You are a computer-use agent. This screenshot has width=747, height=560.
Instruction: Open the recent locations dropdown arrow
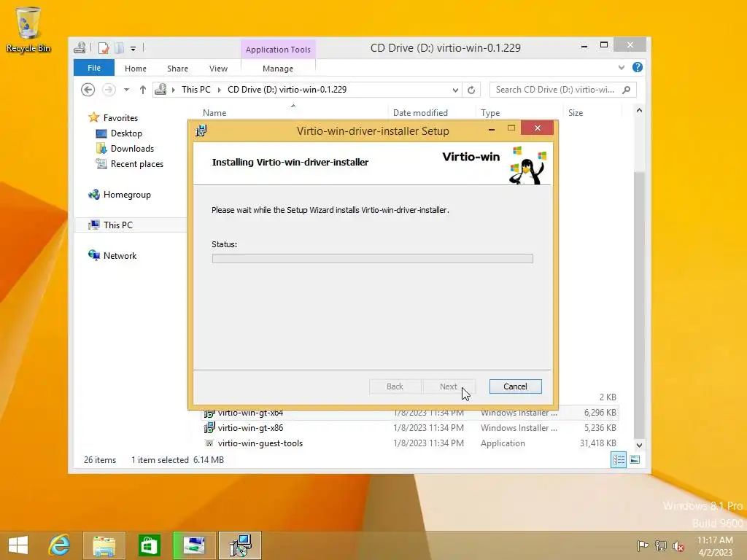pos(126,90)
